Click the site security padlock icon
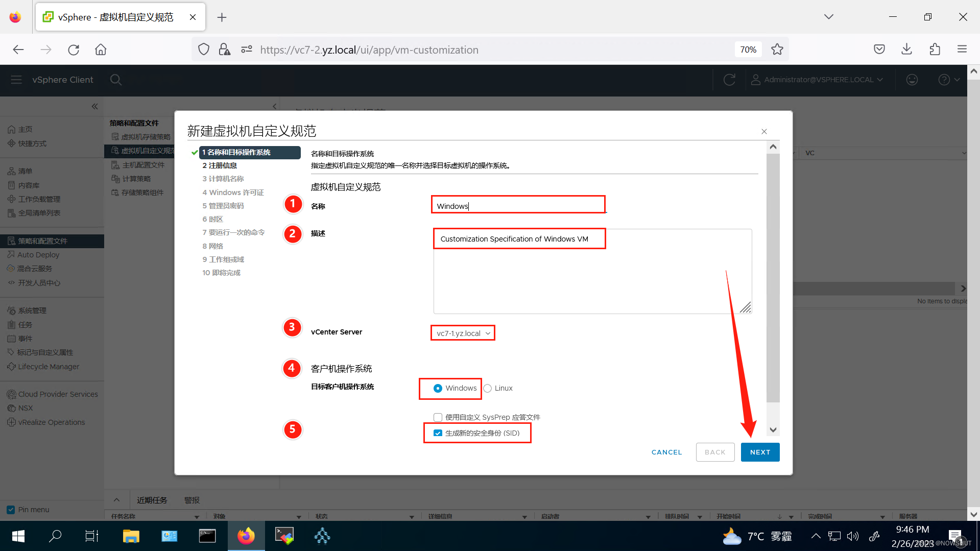The height and width of the screenshot is (551, 980). 224,50
